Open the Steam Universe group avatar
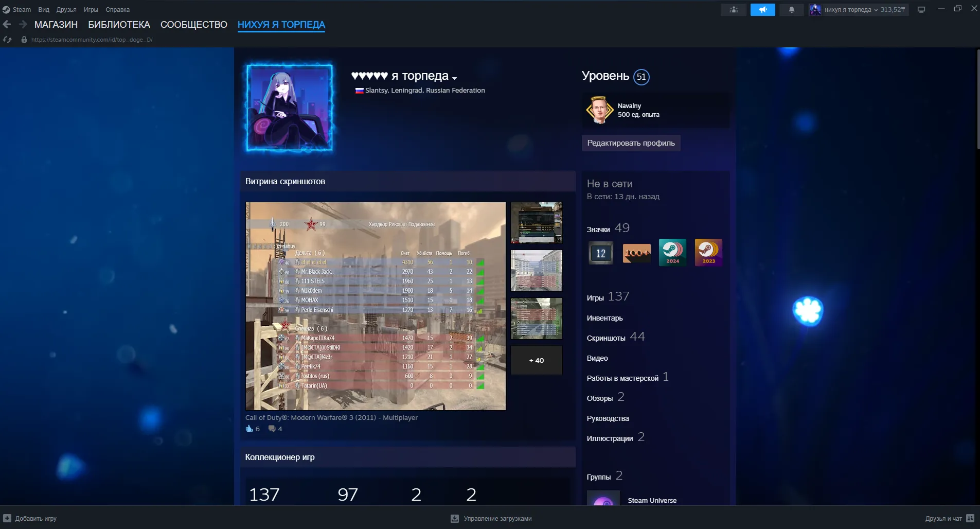Viewport: 980px width, 529px height. 603,498
